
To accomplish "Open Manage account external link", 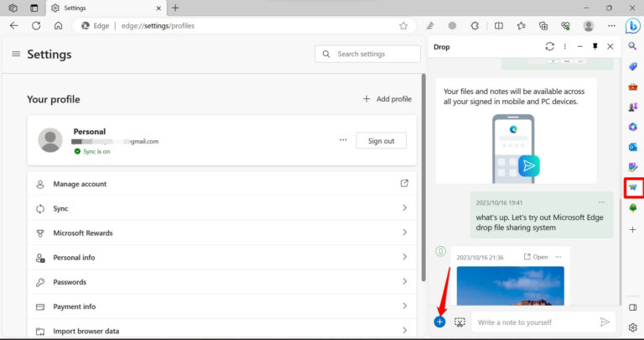I will (x=404, y=183).
